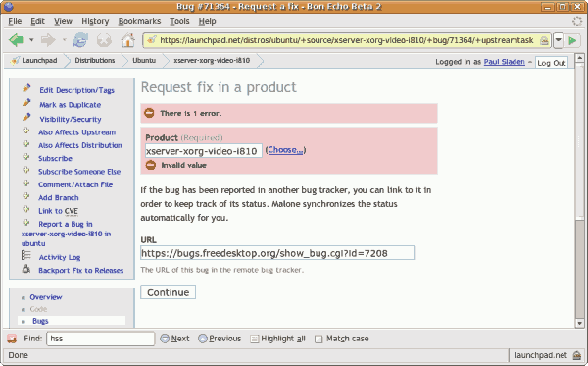Click the throbber activity indicator icon
The image size is (588, 366).
point(577,21)
